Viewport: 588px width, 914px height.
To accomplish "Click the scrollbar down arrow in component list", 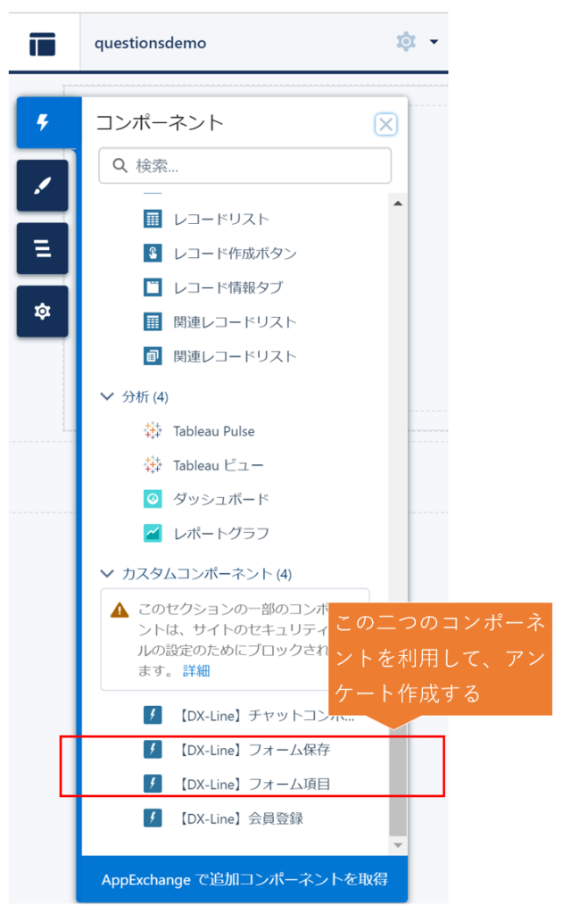I will [398, 844].
